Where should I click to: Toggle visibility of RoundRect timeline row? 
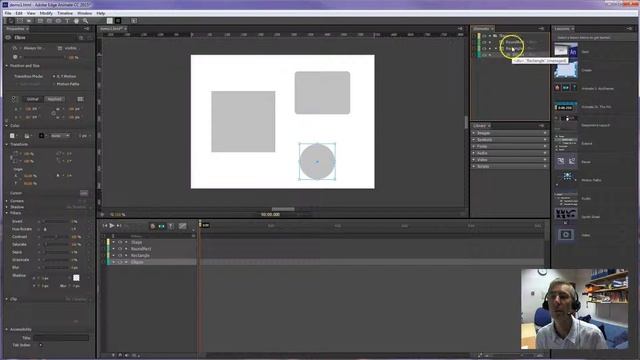coord(120,249)
